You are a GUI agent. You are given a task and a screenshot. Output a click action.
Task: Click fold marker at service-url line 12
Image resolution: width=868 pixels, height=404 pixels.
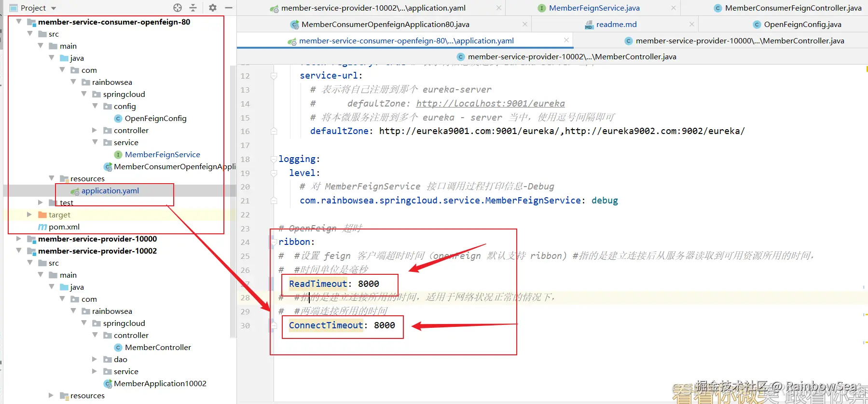click(274, 76)
